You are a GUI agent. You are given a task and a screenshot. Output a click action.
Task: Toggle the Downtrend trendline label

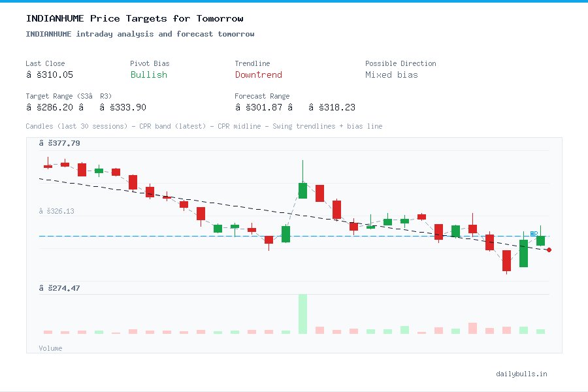tap(258, 75)
